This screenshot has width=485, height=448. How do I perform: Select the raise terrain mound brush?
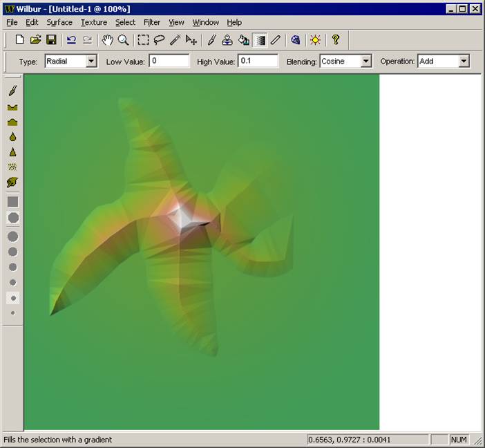point(12,122)
